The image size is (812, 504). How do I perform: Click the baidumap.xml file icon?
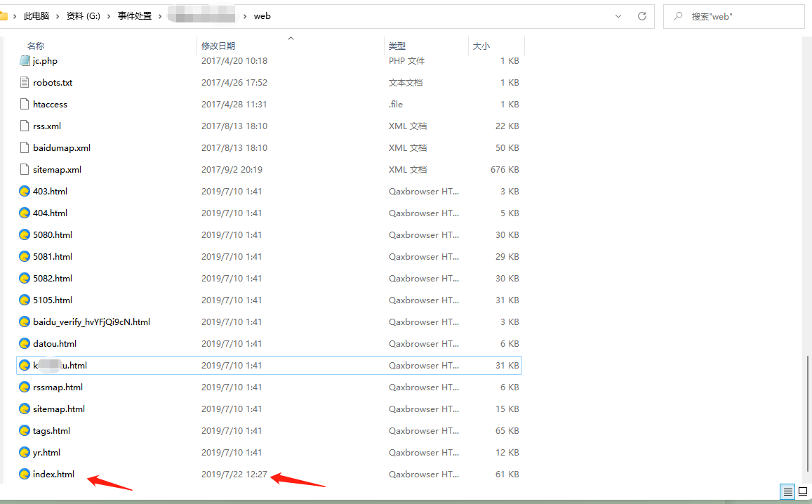tap(25, 148)
